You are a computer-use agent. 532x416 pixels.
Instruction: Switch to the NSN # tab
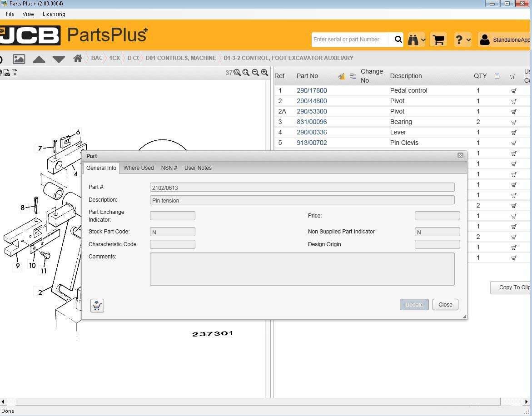coord(169,168)
